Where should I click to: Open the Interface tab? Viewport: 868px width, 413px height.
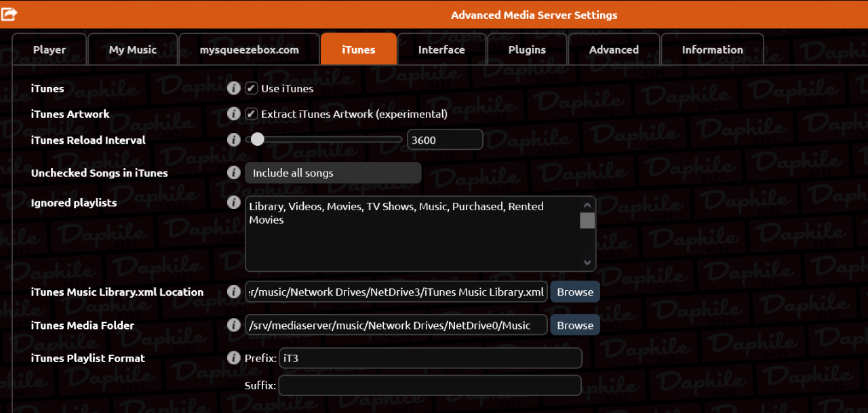click(441, 50)
